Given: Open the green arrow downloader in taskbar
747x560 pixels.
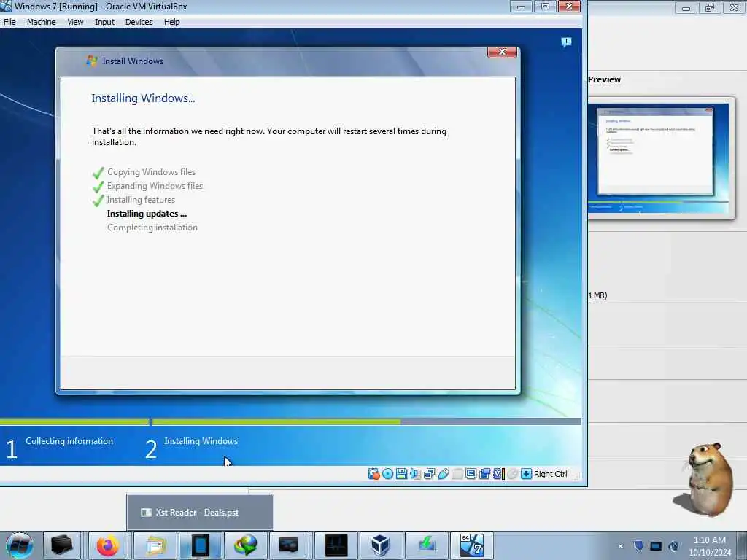Looking at the screenshot, I should pos(426,545).
